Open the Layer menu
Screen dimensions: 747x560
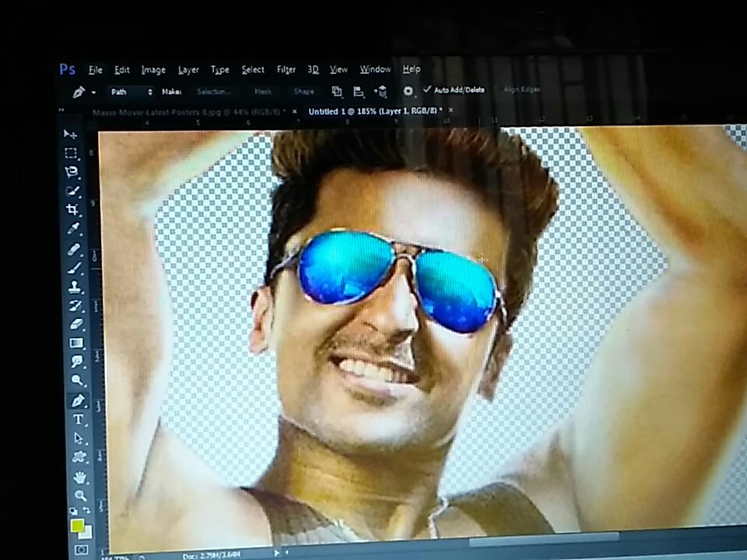pos(188,70)
